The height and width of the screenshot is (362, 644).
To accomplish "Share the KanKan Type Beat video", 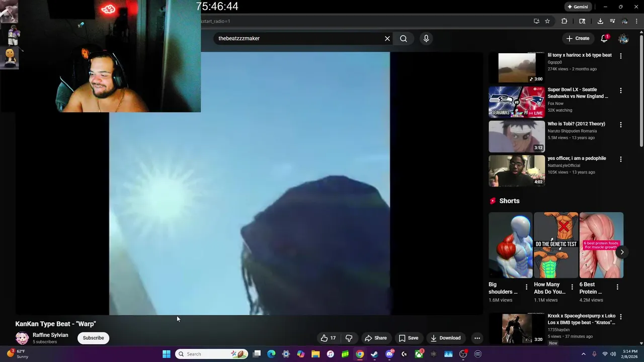I will [376, 338].
